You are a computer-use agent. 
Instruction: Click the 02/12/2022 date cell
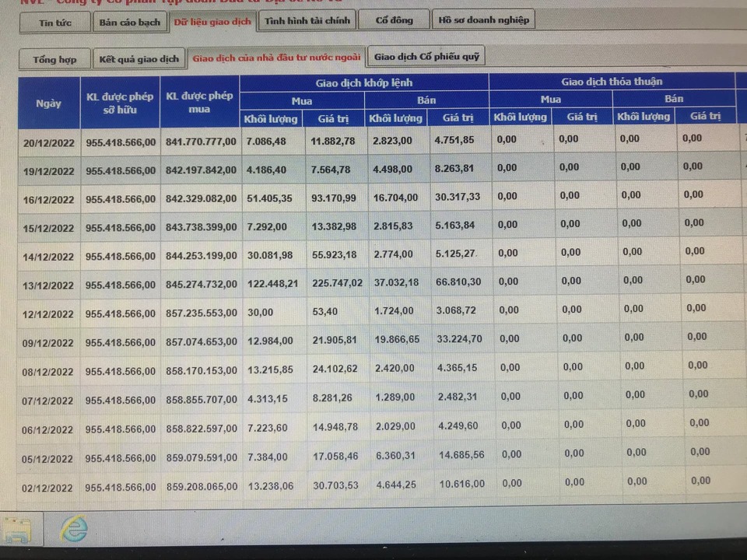(x=47, y=488)
